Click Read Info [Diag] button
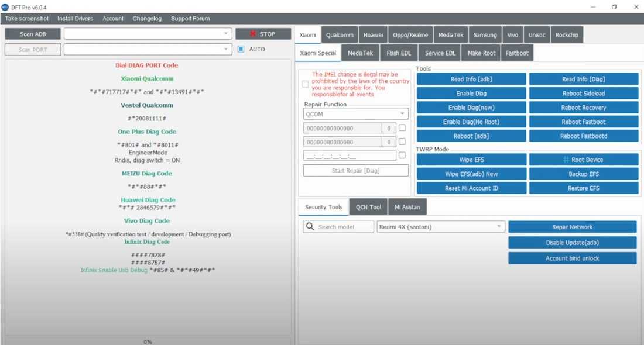Image resolution: width=644 pixels, height=345 pixels. pyautogui.click(x=584, y=79)
